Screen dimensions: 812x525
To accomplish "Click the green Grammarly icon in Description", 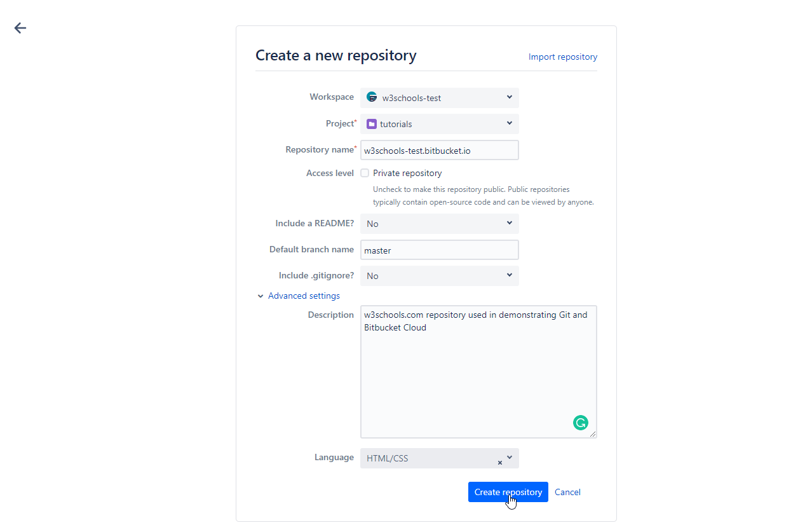I will click(580, 423).
